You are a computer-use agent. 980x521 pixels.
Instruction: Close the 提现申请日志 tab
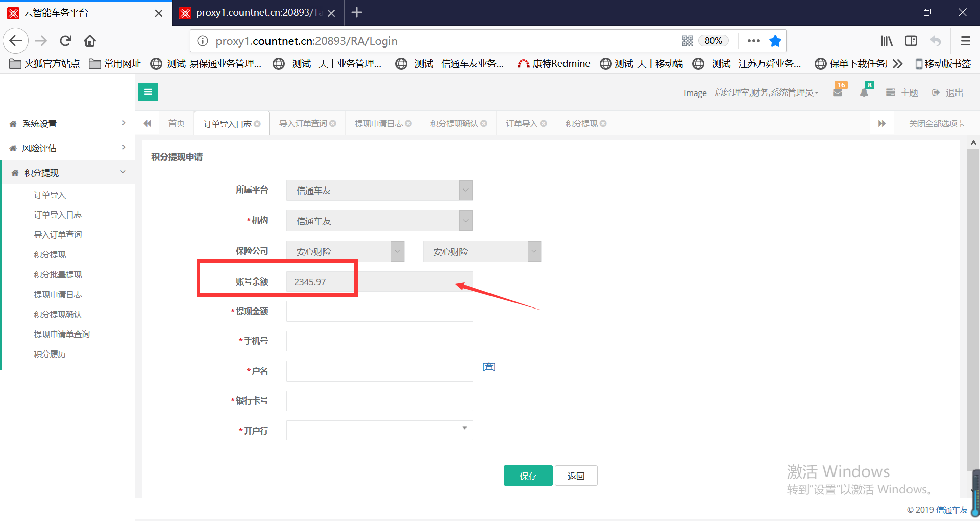click(408, 123)
